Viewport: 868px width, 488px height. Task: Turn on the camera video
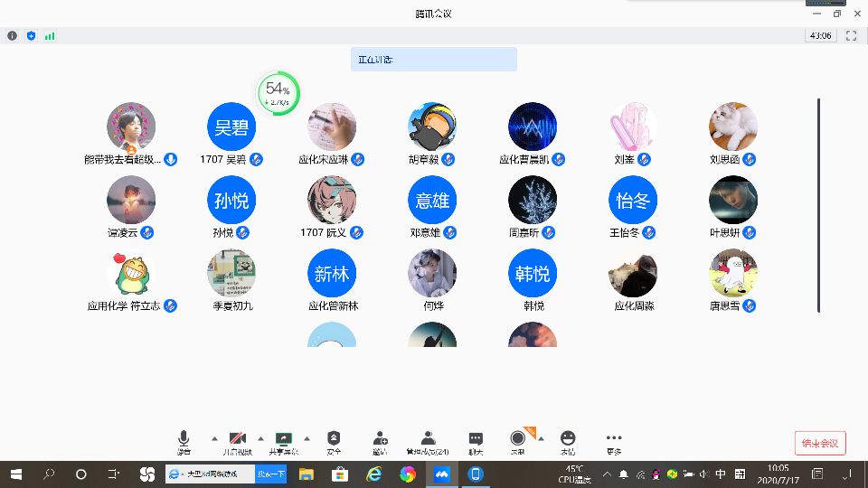(x=238, y=439)
